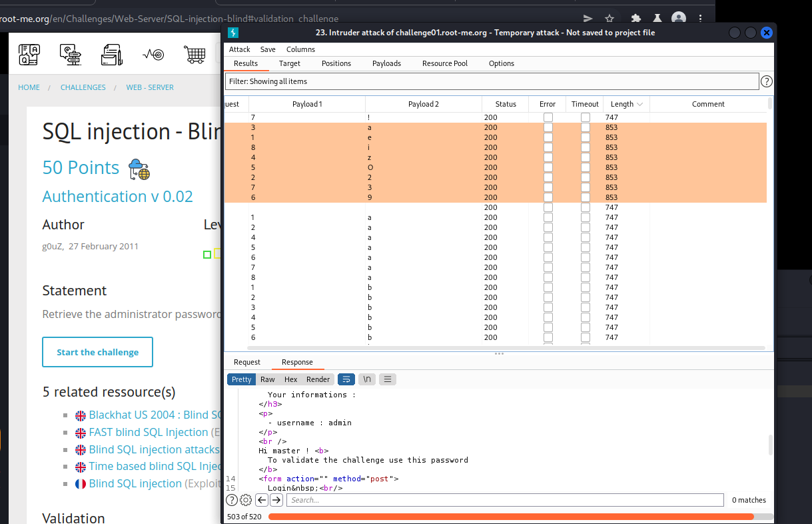The image size is (812, 524).
Task: Switch to the Options tab
Action: point(502,63)
